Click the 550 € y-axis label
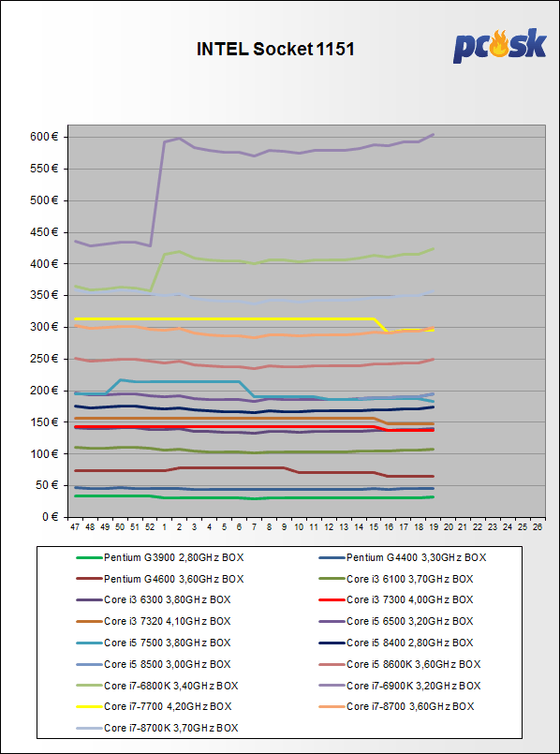560x754 pixels. [x=44, y=169]
